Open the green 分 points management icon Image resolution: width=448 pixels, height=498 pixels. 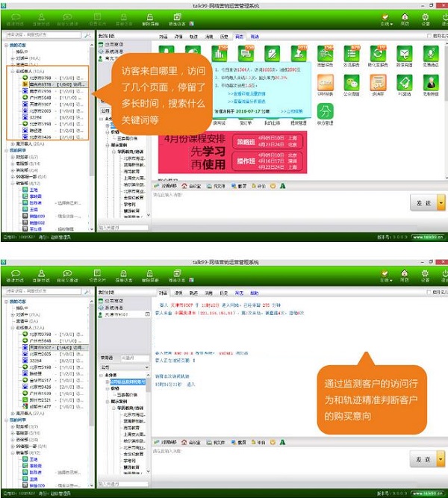click(x=326, y=111)
